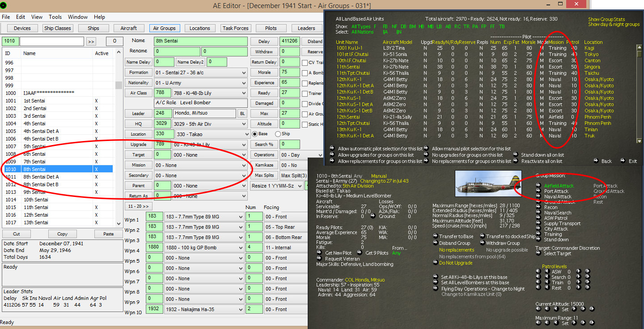Click 'Show Group Stats' link
Image resolution: width=644 pixels, height=329 pixels.
pos(606,20)
